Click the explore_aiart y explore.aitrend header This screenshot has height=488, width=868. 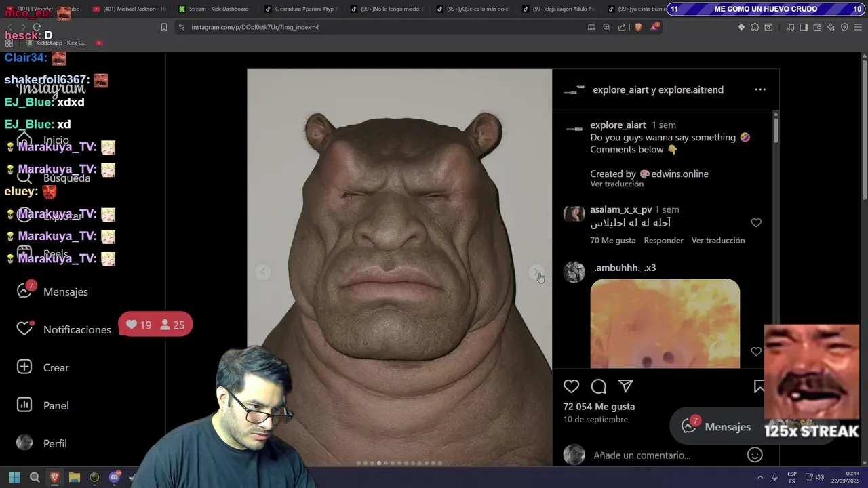click(658, 90)
